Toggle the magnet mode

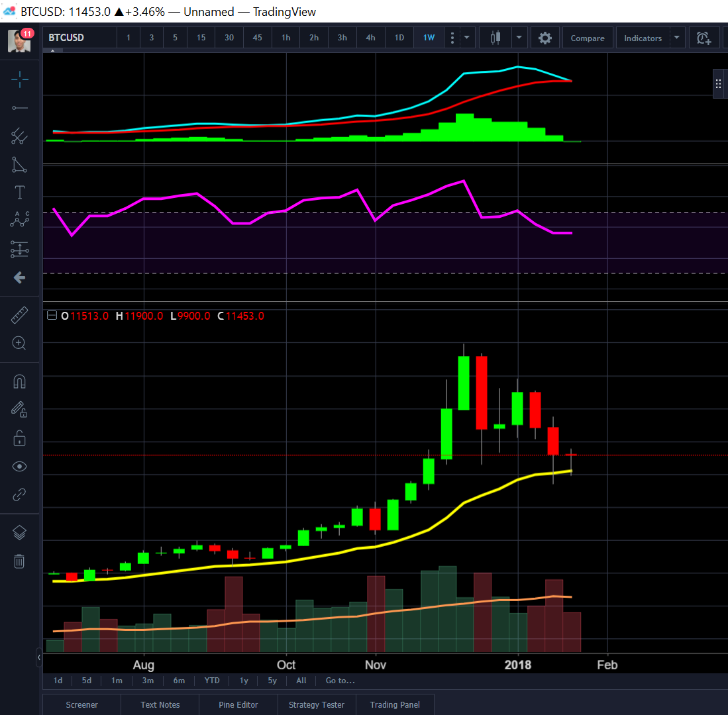coord(19,382)
